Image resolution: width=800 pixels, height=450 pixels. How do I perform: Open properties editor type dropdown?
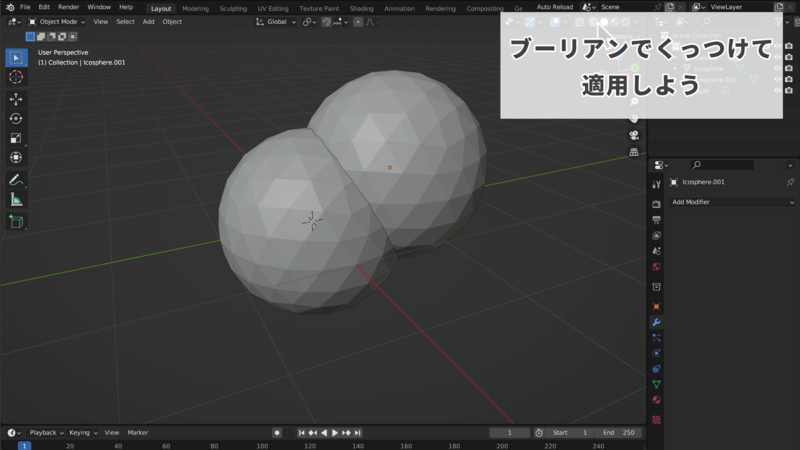click(661, 165)
